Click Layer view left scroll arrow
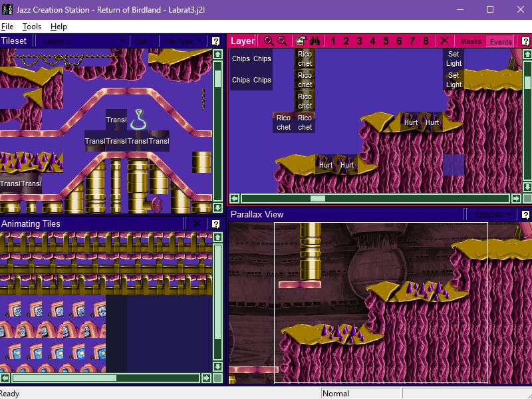Screen dimensions: 532x399 coord(235,198)
